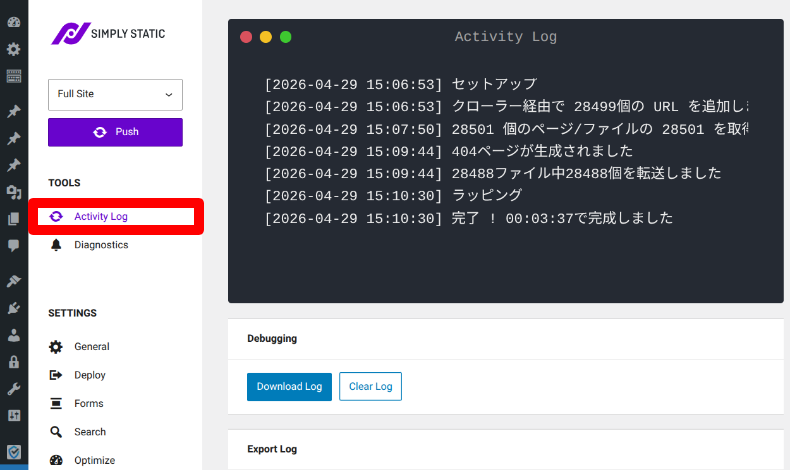The height and width of the screenshot is (470, 790).
Task: Click the log line 00:03:37で完成しました
Action: click(469, 218)
